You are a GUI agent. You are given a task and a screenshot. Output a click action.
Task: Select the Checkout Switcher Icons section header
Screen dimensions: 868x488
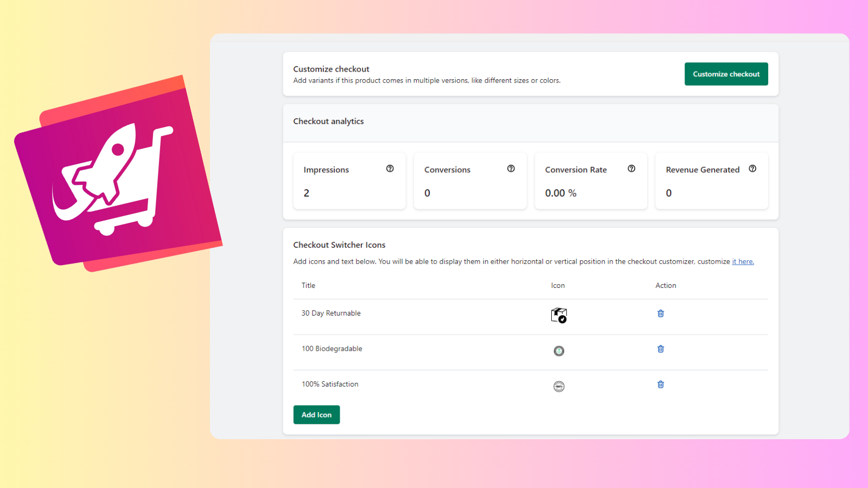pos(339,245)
